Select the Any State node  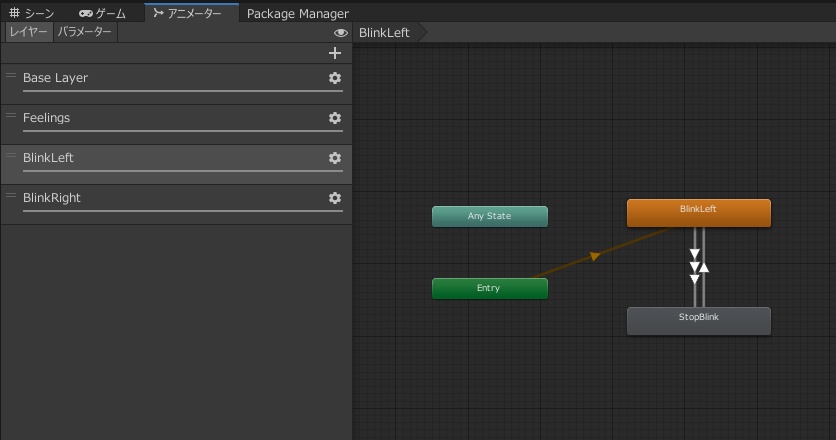pos(489,216)
